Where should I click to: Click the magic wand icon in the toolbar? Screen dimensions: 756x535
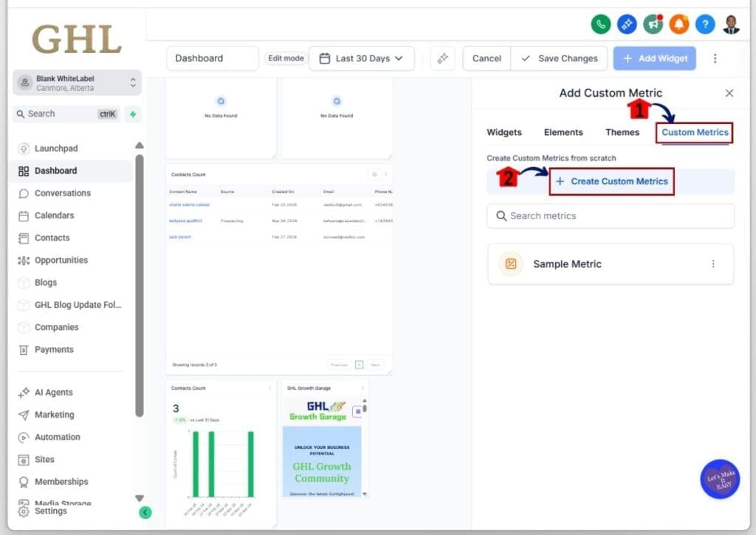tap(442, 58)
